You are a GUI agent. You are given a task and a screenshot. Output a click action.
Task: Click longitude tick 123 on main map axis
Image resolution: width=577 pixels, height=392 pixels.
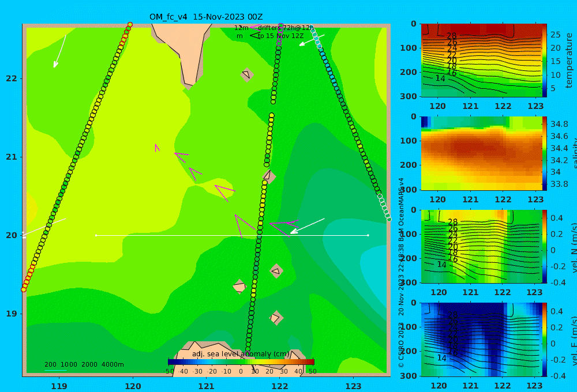[353, 386]
